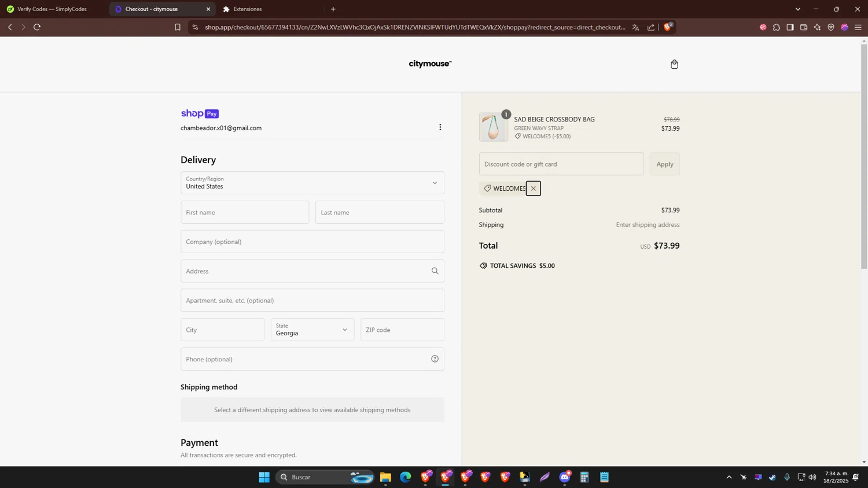Open Discord from the taskbar
The image size is (868, 488).
click(565, 477)
